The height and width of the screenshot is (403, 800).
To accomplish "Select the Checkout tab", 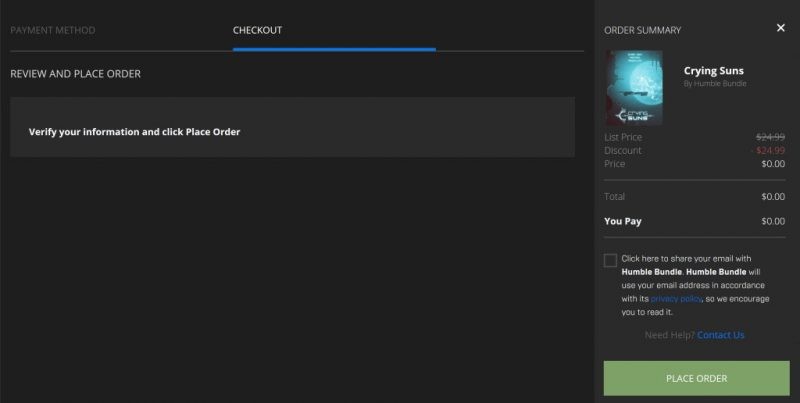I will pyautogui.click(x=257, y=30).
